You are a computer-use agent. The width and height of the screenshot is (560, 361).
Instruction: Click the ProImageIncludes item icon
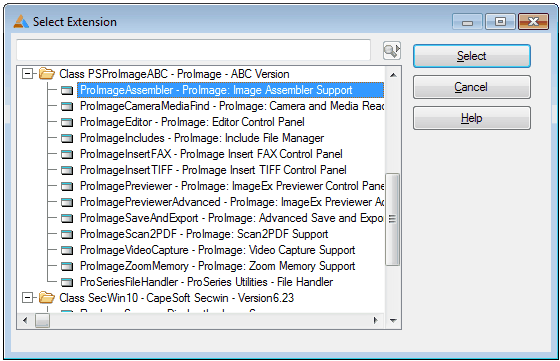[x=67, y=139]
